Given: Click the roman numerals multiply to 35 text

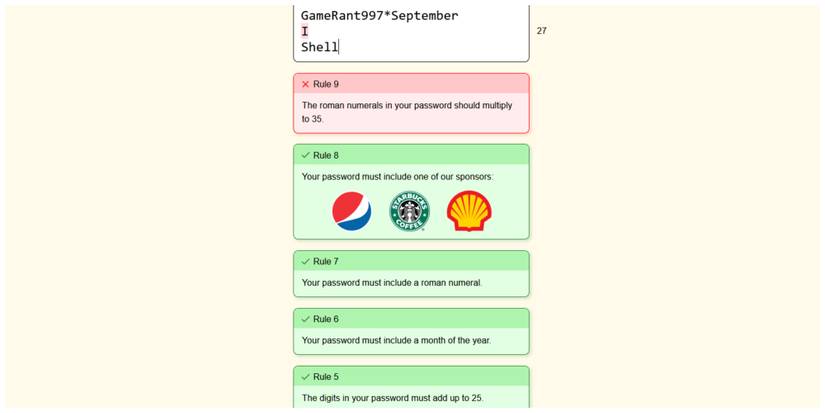Looking at the screenshot, I should point(406,112).
